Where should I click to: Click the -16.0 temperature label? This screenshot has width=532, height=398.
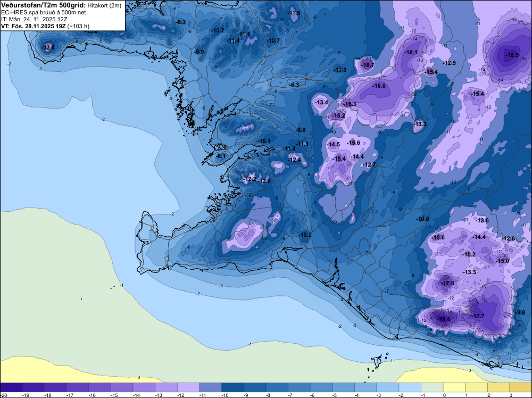pos(379,86)
